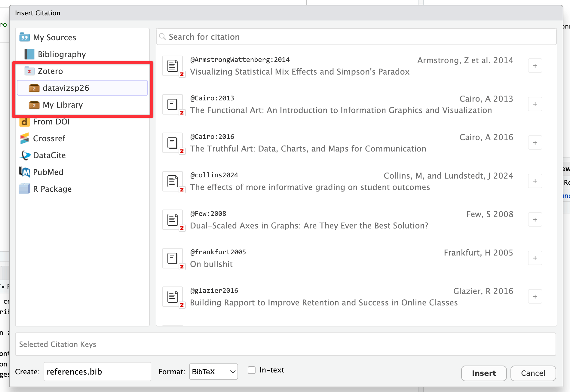This screenshot has height=392, width=570.
Task: Select the datavizsp26 Zotero library
Action: pos(66,88)
